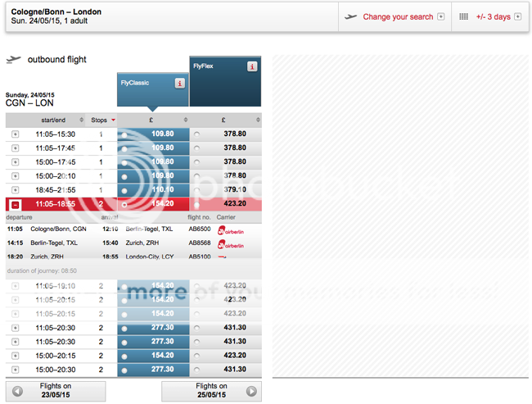Go to Flights on 25/05/15
Screen dimensions: 532x404
211,391
